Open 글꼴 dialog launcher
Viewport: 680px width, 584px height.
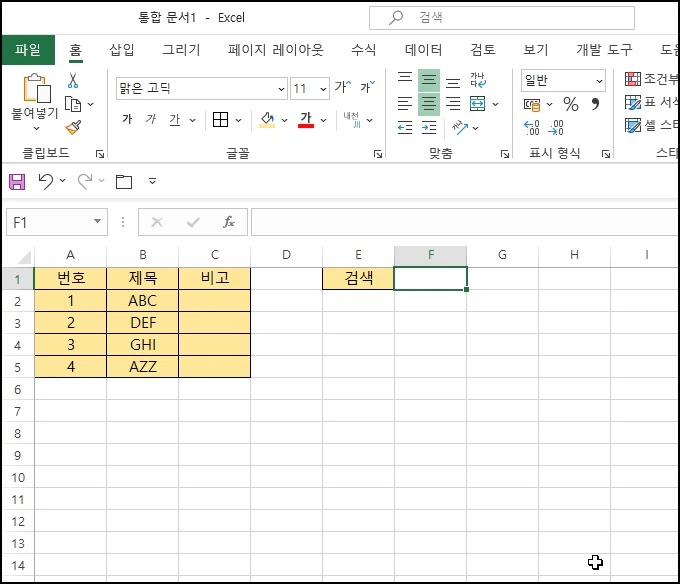[378, 154]
